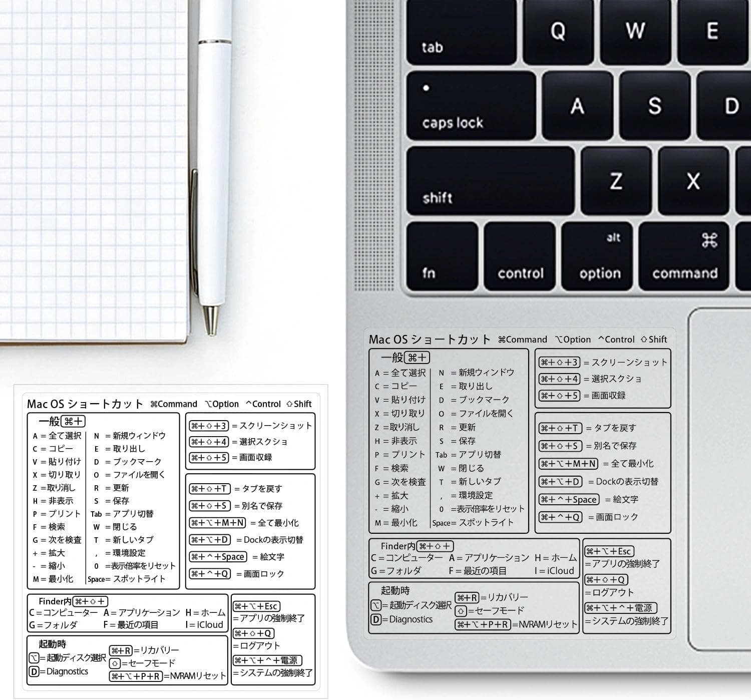Click the alt option key
Screen dimensions: 751x700
pyautogui.click(x=596, y=256)
